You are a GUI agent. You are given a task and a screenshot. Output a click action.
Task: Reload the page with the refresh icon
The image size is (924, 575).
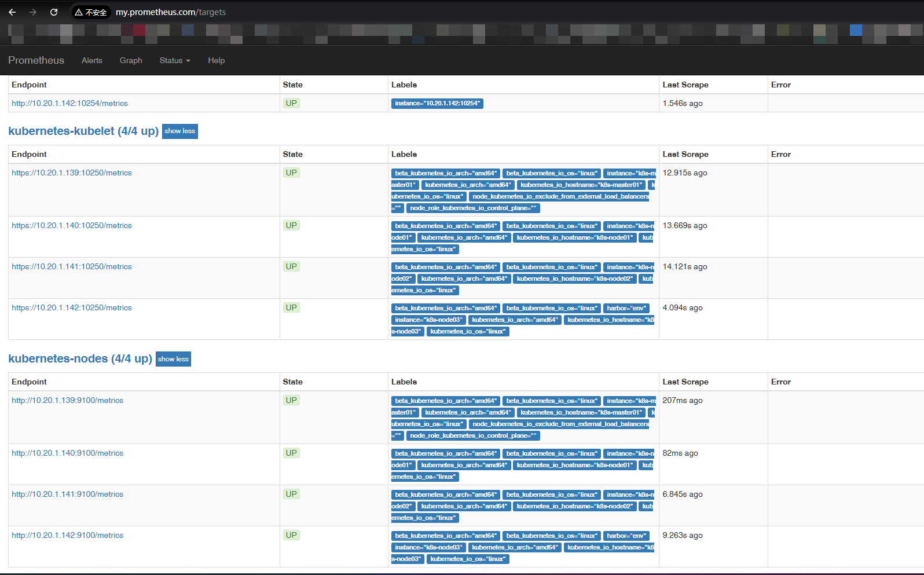(x=54, y=12)
